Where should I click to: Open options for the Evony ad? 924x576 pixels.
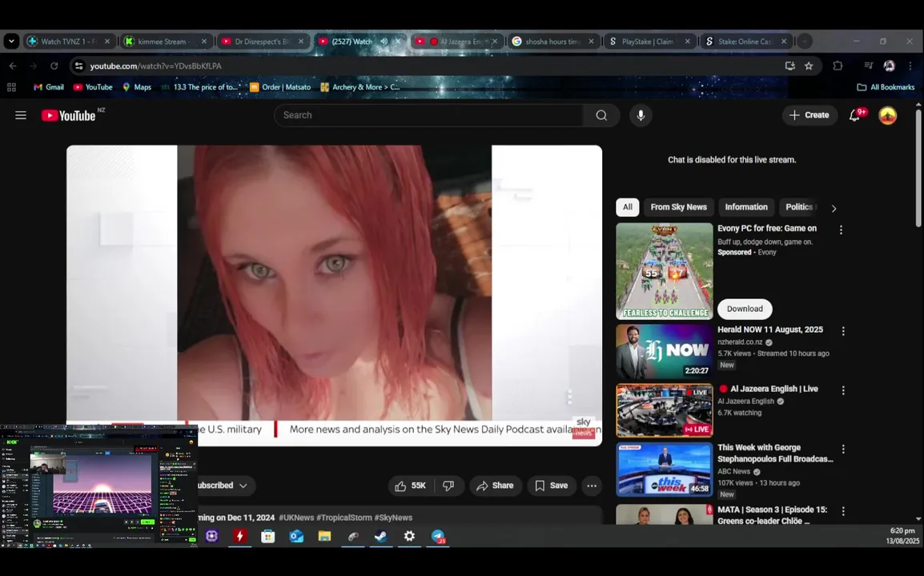point(841,230)
